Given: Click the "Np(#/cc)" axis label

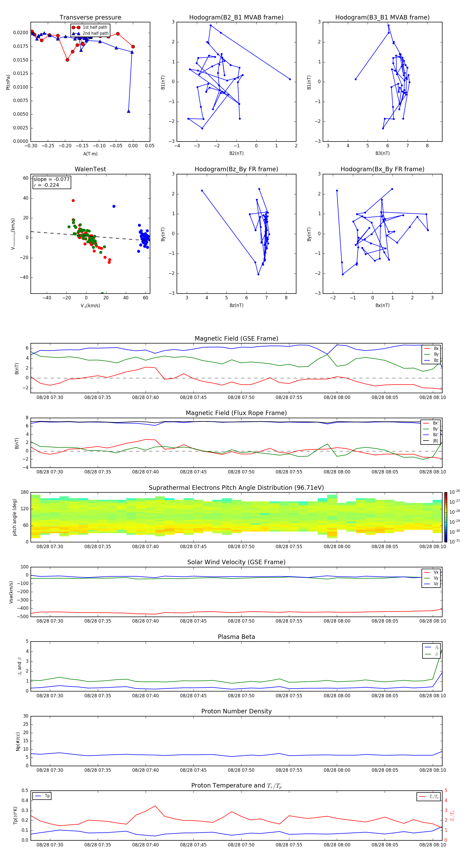Looking at the screenshot, I should pos(18,741).
